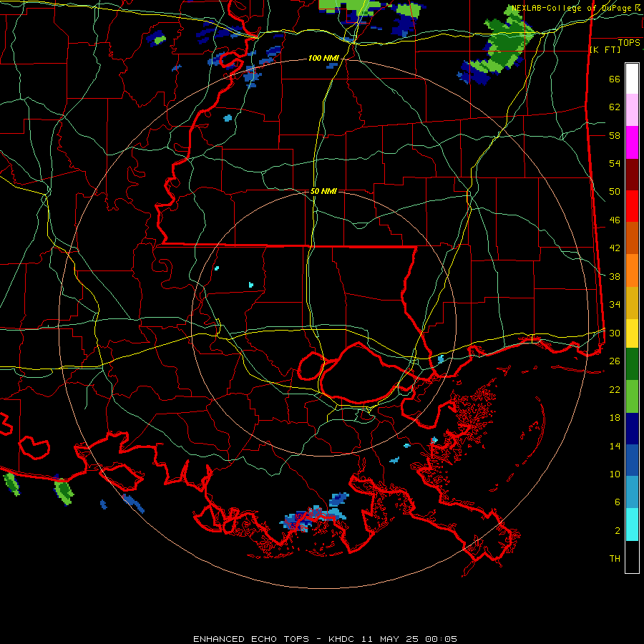Click the 18 scale value label
Screen dimensions: 644x644
pos(615,418)
